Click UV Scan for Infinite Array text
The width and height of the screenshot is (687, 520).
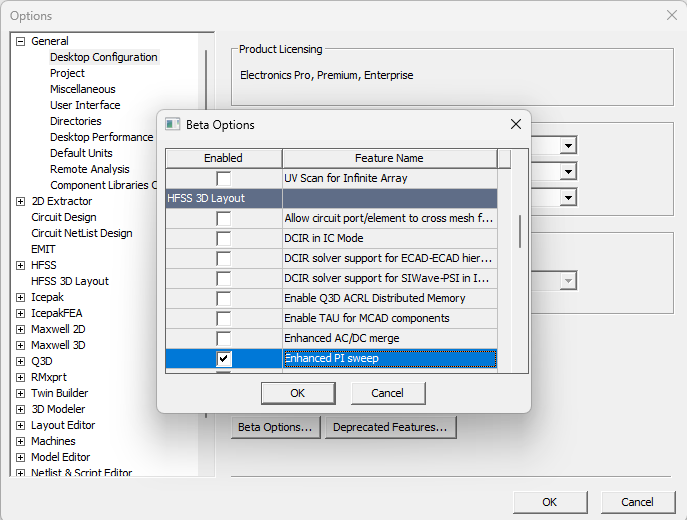[x=346, y=178]
